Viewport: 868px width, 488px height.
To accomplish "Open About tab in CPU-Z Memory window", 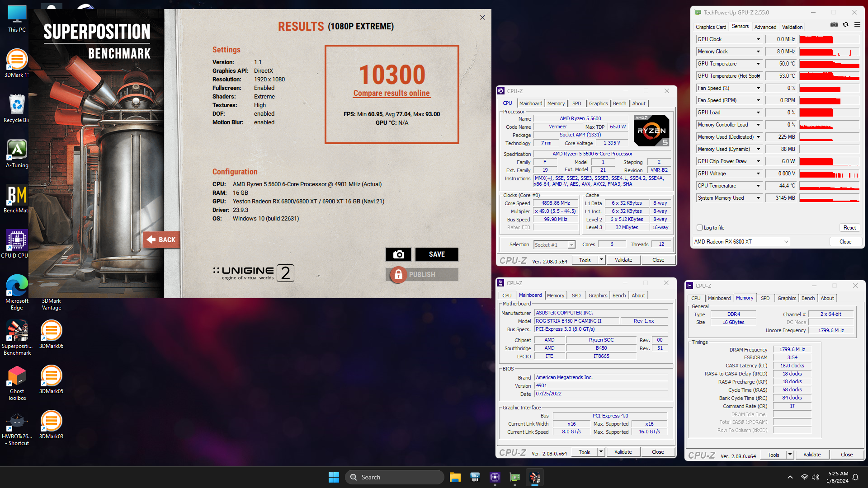I will [x=827, y=298].
